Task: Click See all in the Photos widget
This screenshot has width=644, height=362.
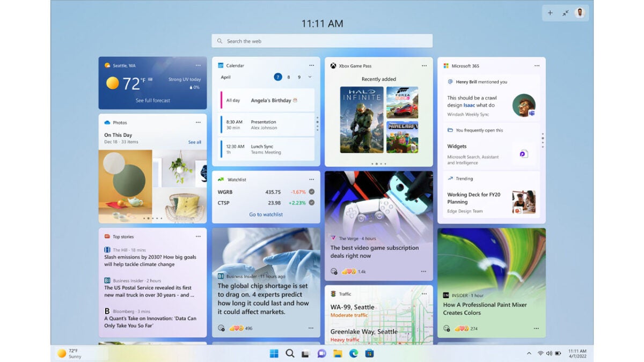Action: coord(195,142)
